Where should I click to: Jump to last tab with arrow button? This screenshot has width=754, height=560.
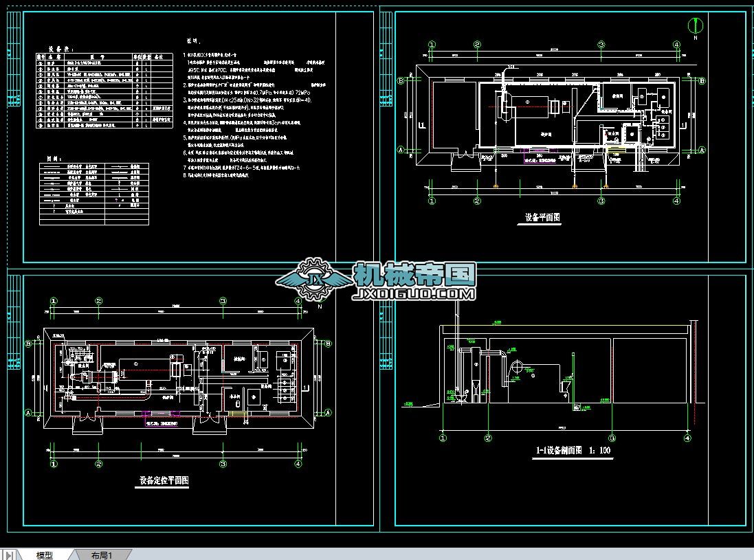(x=9, y=555)
